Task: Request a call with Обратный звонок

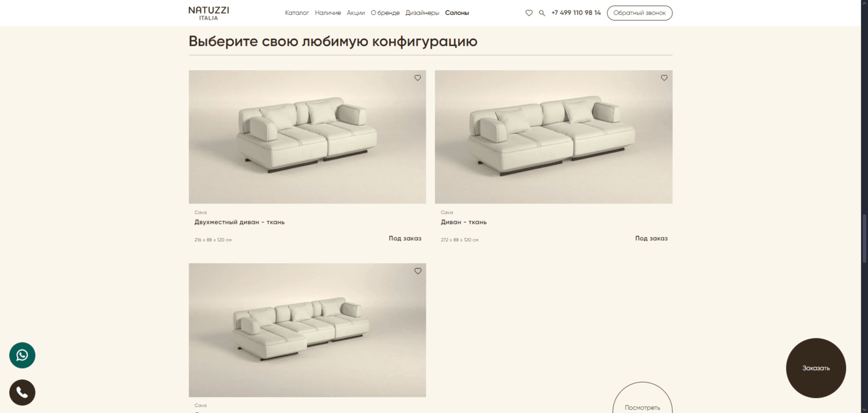Action: 639,13
